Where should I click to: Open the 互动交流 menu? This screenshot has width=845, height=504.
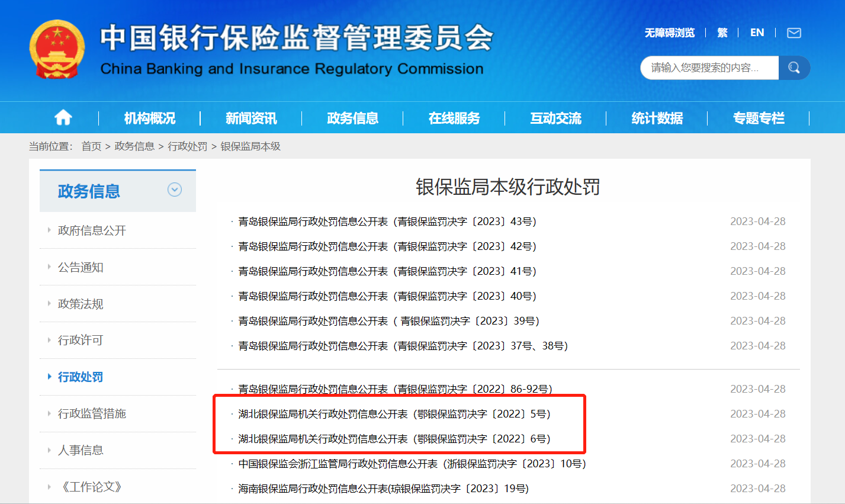click(556, 118)
